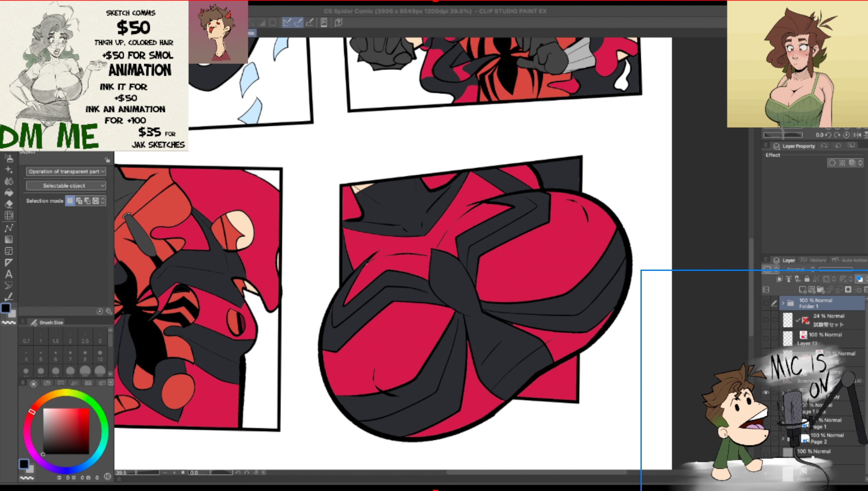
Task: Toggle visibility of the 24% Normal layer
Action: coord(766,320)
